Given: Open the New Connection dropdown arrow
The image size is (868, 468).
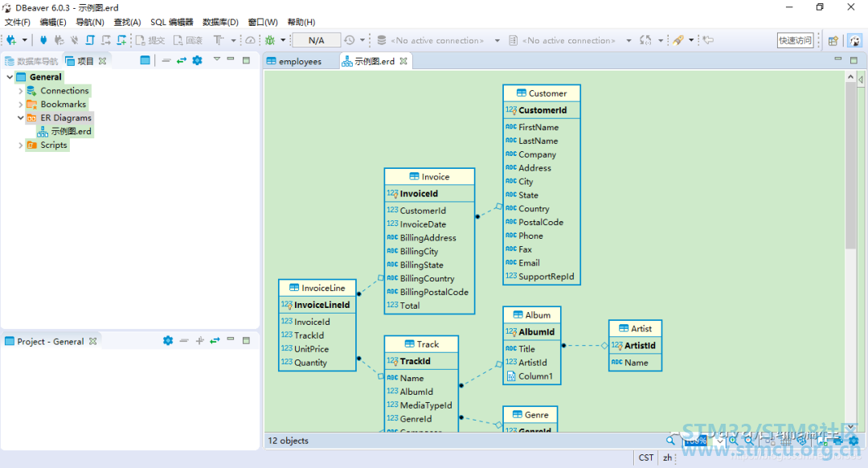Looking at the screenshot, I should click(24, 40).
